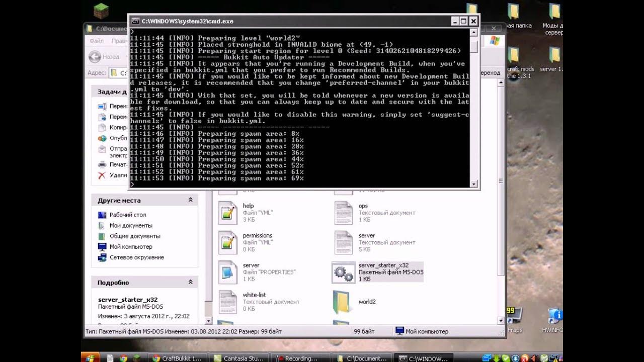Image resolution: width=644 pixels, height=362 pixels.
Task: Open the Правка menu in Explorer
Action: 120,41
